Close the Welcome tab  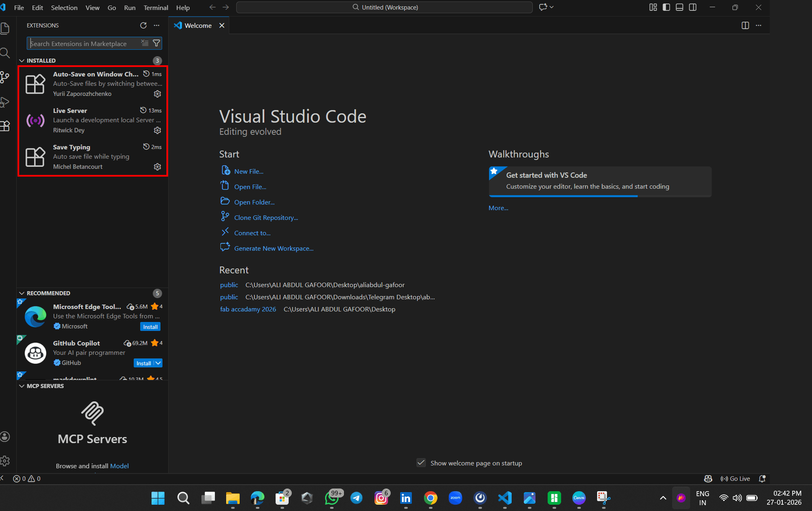click(x=222, y=26)
